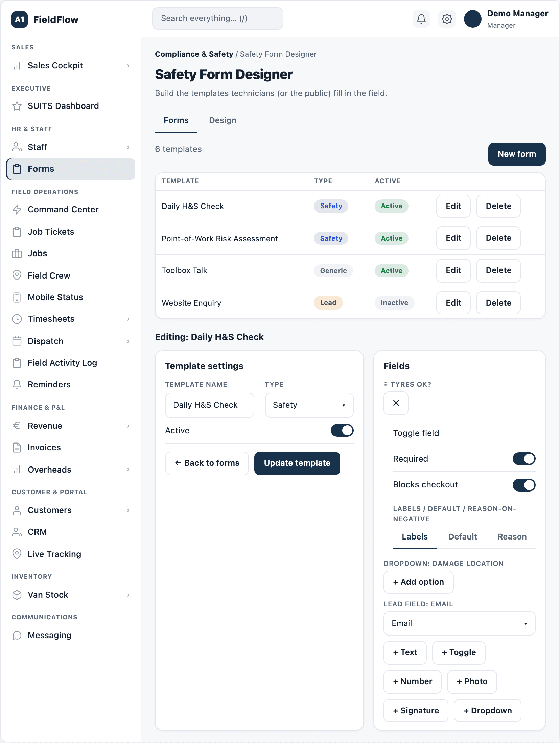
Task: Grab the drag handle beside Tyres OK?
Action: pyautogui.click(x=386, y=385)
